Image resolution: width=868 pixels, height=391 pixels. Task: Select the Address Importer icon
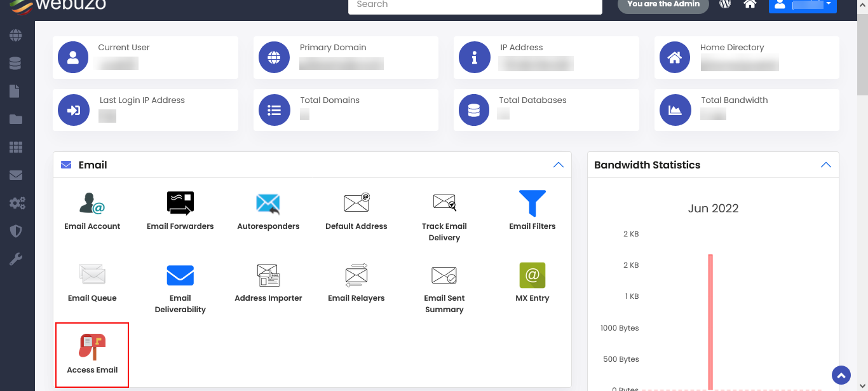click(268, 280)
